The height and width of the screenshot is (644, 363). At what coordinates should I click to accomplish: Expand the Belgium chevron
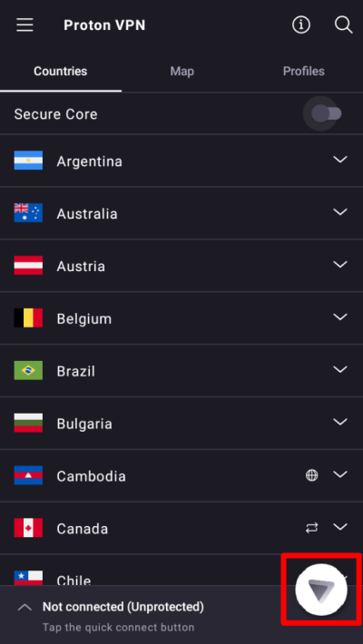340,317
